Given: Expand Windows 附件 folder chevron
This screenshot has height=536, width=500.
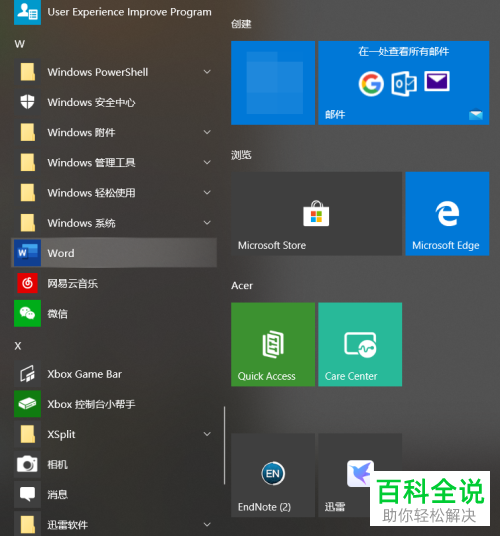Looking at the screenshot, I should pyautogui.click(x=207, y=132).
